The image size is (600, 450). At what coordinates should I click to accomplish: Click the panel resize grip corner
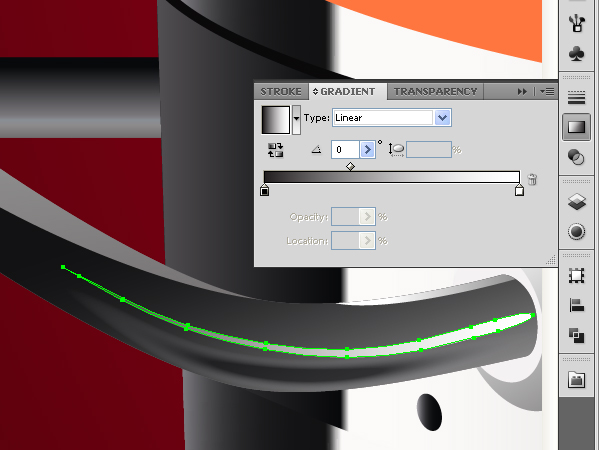pos(551,261)
